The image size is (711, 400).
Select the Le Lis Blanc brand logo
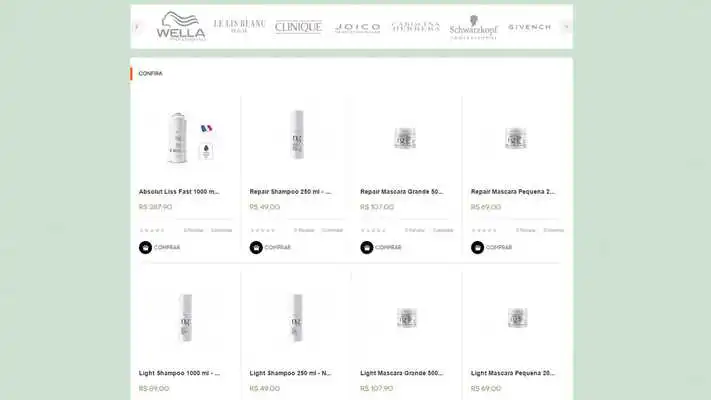(x=239, y=26)
